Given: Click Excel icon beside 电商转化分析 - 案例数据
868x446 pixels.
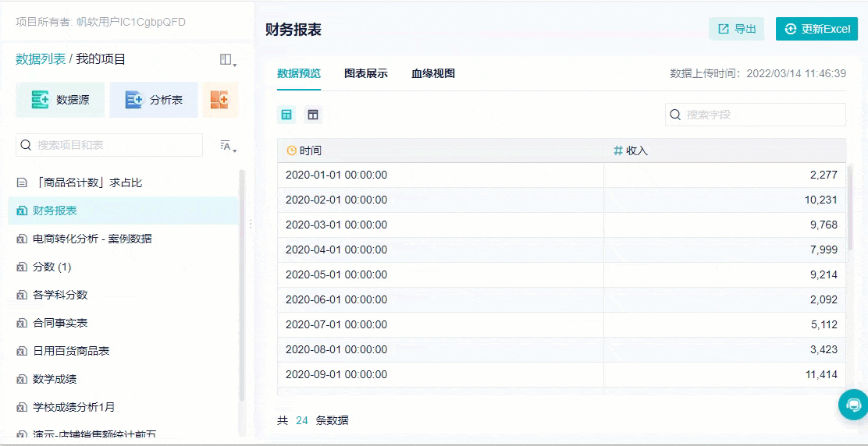Looking at the screenshot, I should click(22, 239).
